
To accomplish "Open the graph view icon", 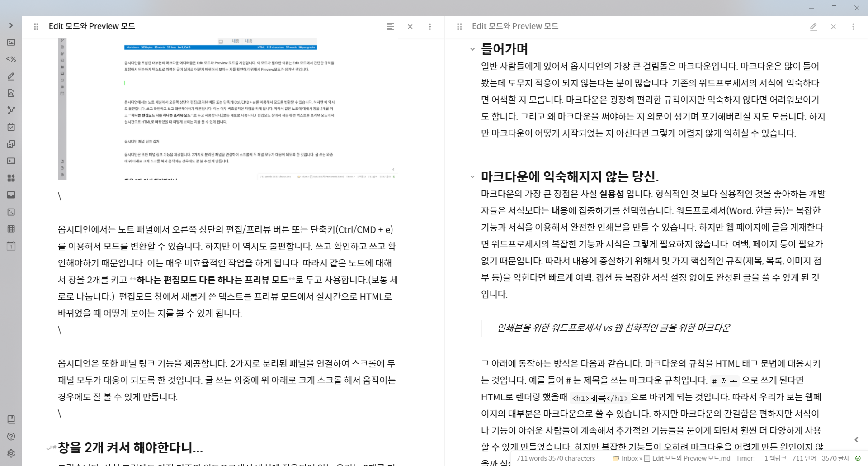I will (x=11, y=110).
